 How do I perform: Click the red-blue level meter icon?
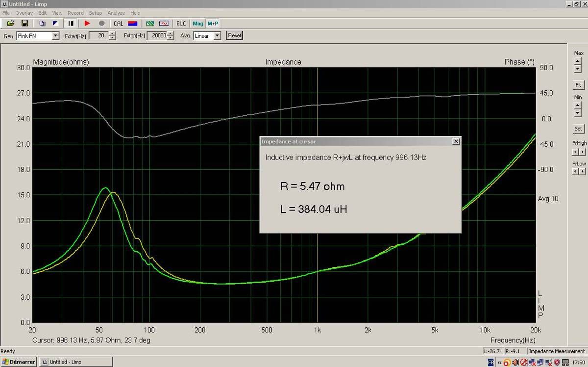pos(132,23)
